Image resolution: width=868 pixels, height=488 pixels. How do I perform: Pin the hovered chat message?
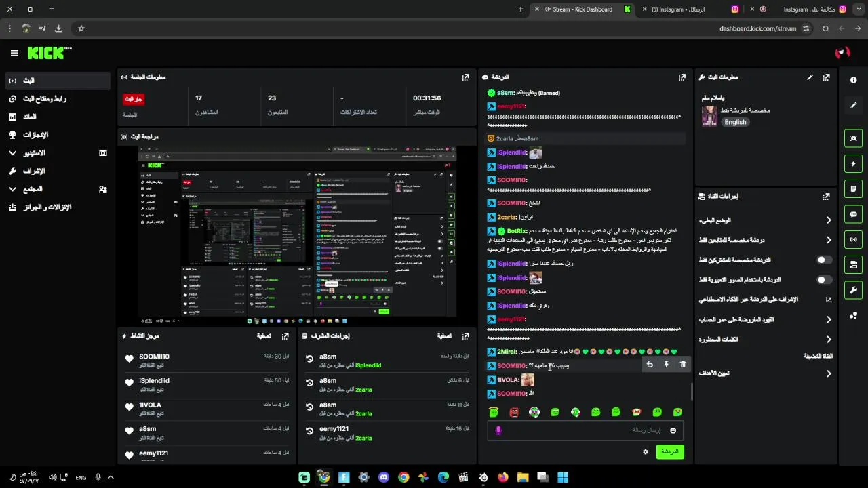(x=666, y=365)
